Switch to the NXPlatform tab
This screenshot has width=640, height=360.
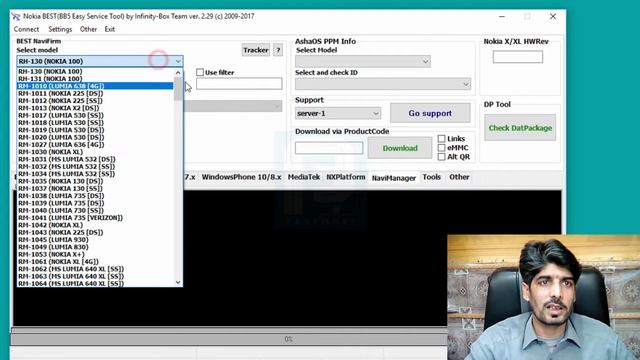click(x=346, y=177)
